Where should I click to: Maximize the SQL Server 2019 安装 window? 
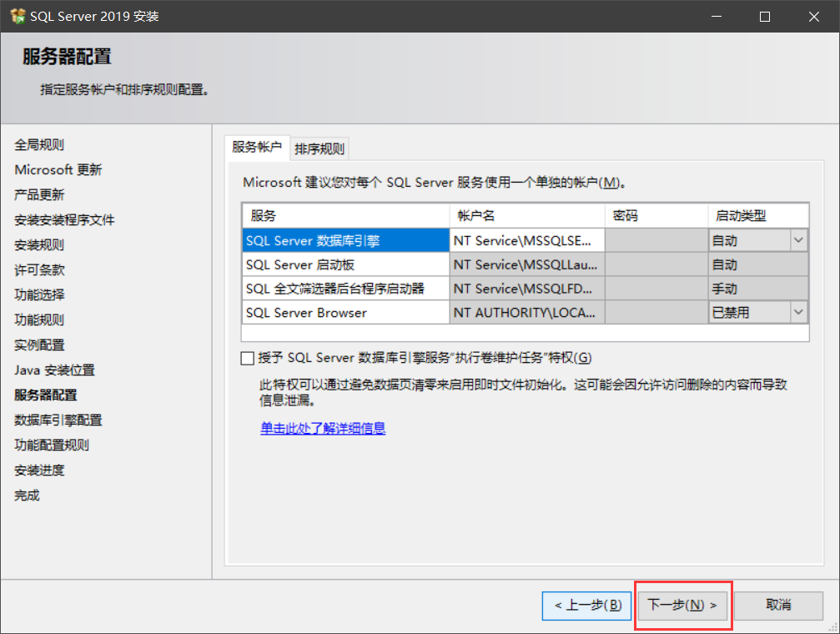tap(764, 17)
